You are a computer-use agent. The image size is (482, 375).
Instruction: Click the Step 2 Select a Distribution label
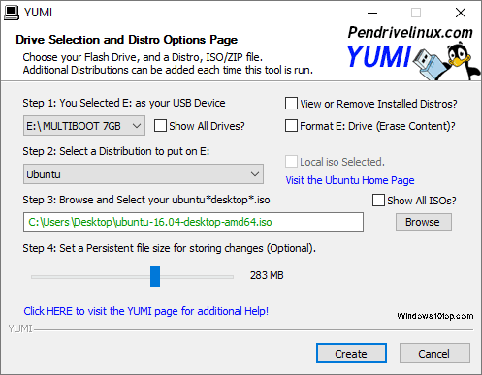coord(116,151)
